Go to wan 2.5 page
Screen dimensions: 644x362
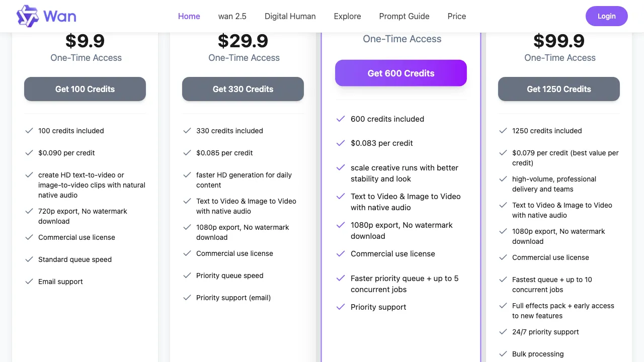click(x=232, y=16)
